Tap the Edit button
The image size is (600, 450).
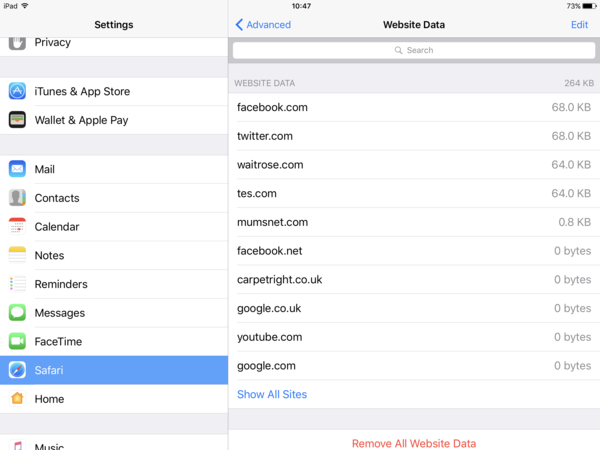tap(579, 24)
